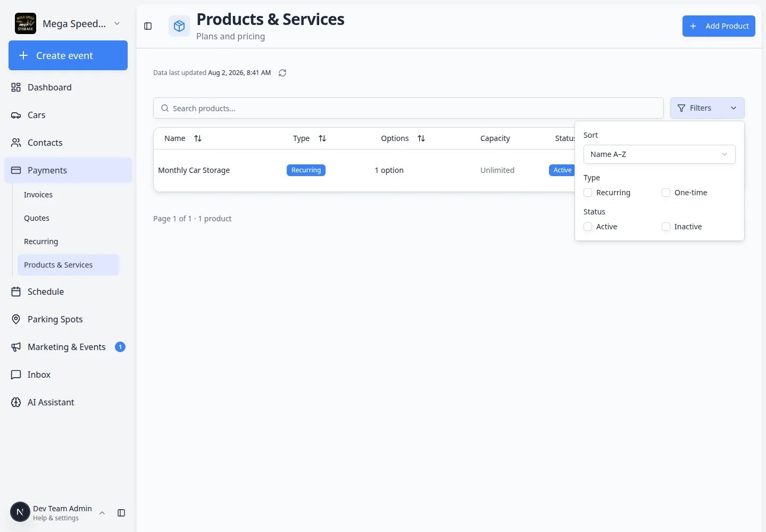Check the One-time type filter

pos(666,193)
